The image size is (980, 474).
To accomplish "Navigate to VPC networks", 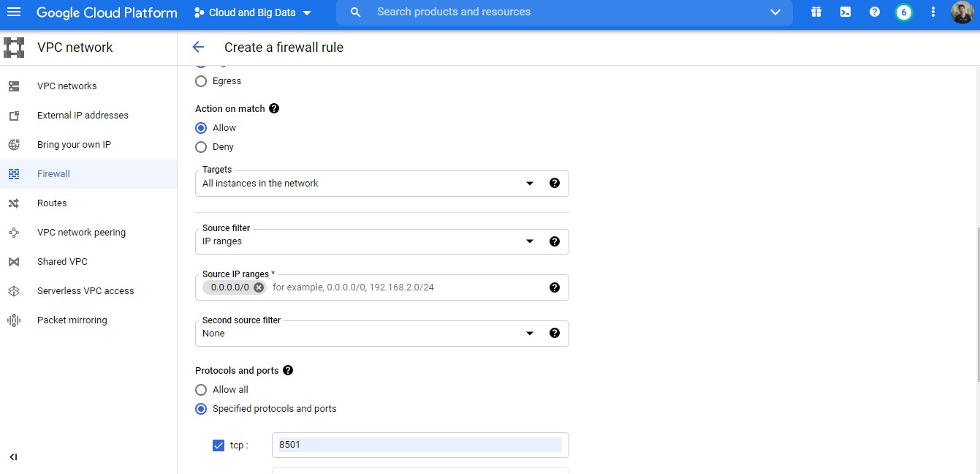I will [67, 86].
